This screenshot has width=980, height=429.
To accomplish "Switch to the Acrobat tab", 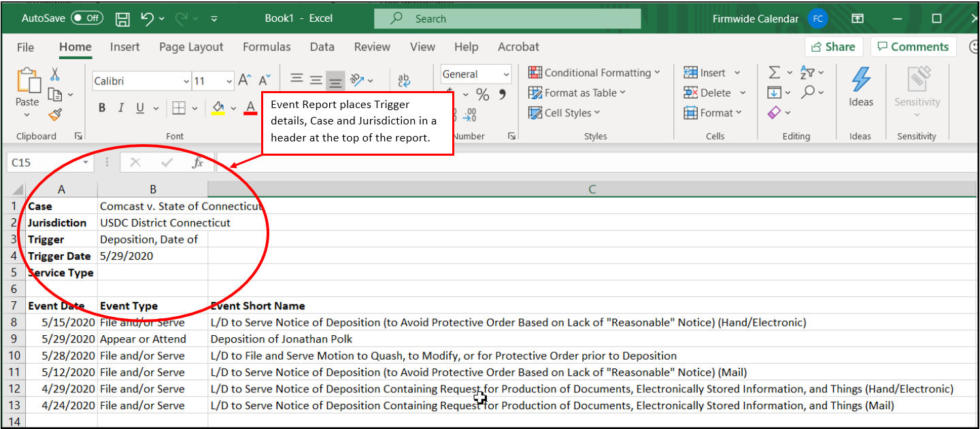I will tap(518, 47).
